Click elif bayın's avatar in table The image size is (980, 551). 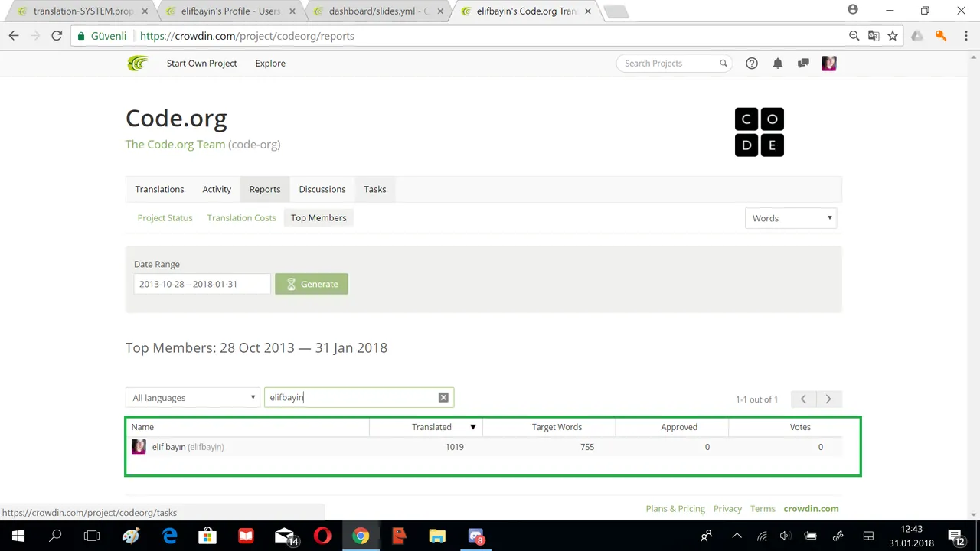pos(139,447)
